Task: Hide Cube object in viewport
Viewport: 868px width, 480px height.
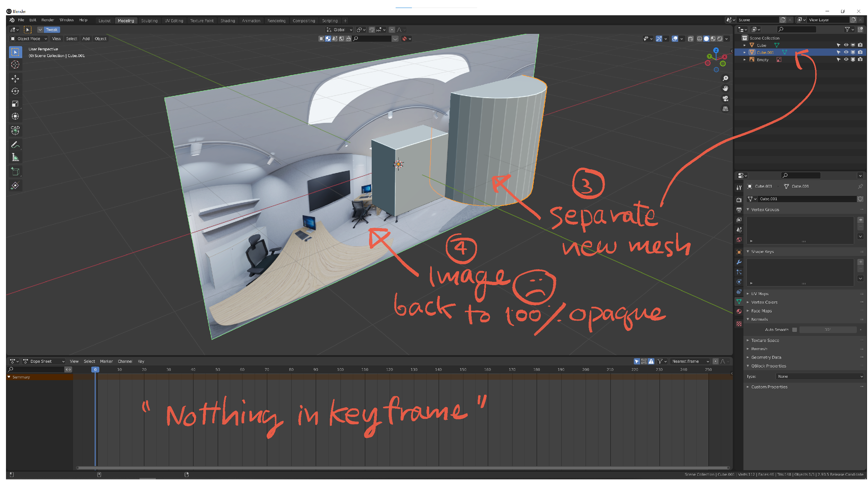Action: pos(846,45)
